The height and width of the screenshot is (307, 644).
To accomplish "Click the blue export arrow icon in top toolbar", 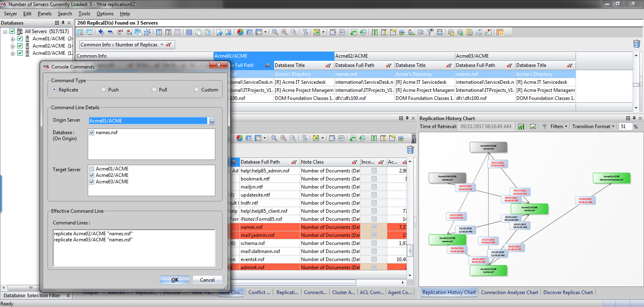I will pos(219,32).
